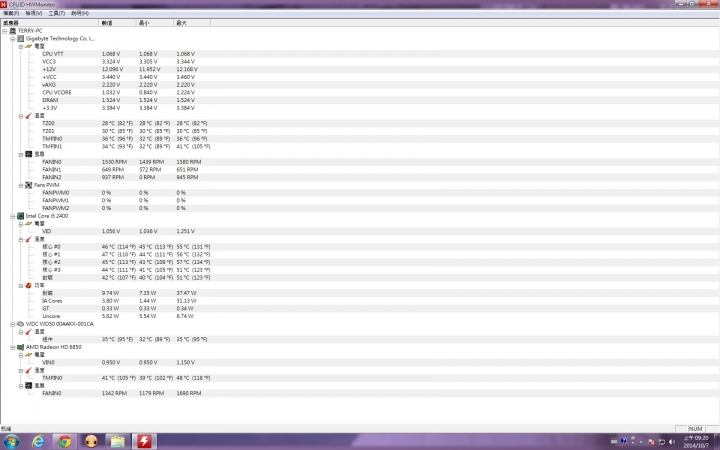Click the 最小 column header
Viewport: 720px width, 450px height.
[x=155, y=22]
